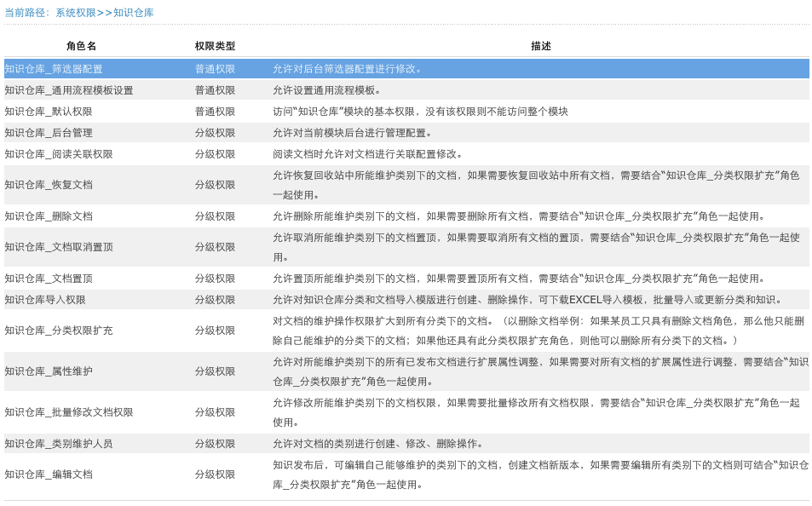Screen dimensions: 812x506
Task: Click 普通权限 in the 通用流程模板设置 row
Action: 215,90
